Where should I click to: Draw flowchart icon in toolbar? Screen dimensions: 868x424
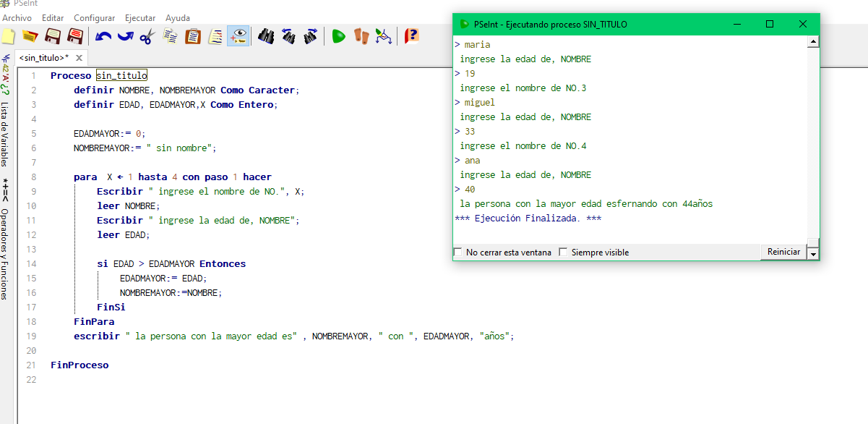coord(383,35)
